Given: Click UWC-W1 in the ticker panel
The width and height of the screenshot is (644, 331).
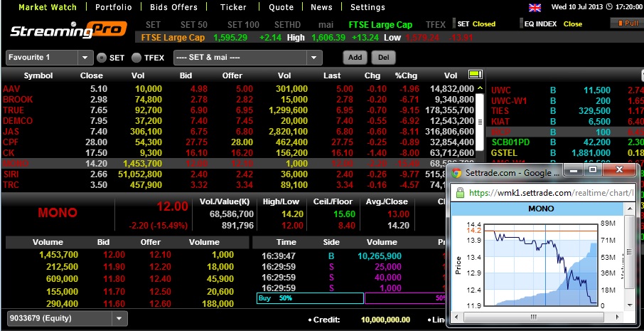Looking at the screenshot, I should 509,100.
